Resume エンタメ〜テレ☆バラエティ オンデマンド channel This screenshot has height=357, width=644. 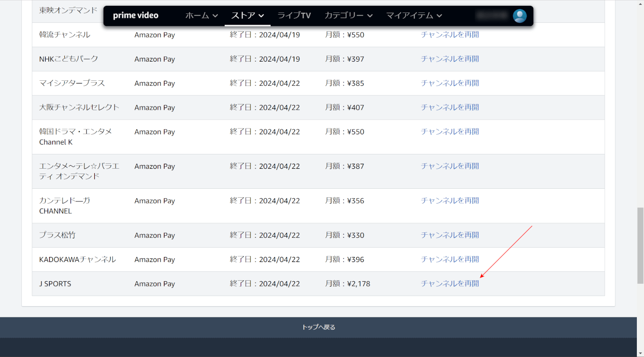coord(450,166)
